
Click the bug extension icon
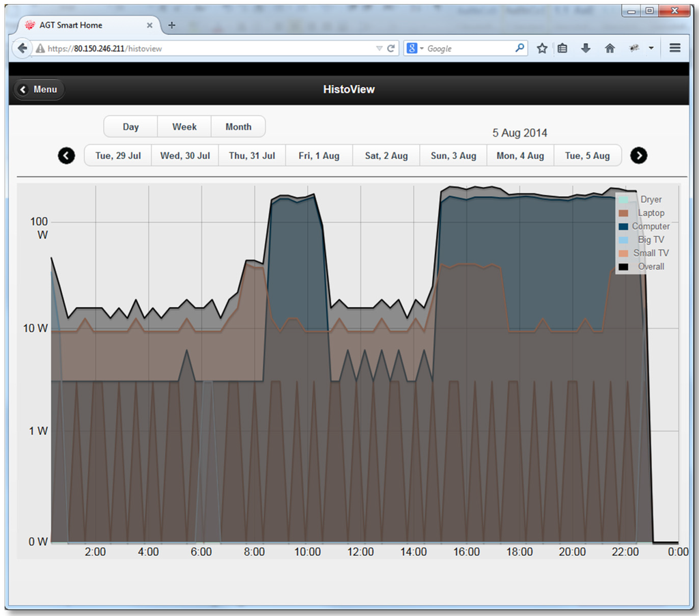[634, 48]
